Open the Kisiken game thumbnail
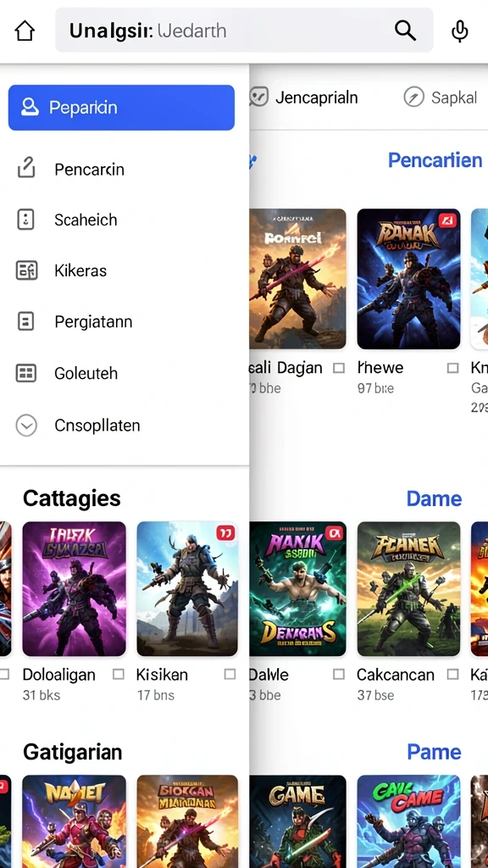Image resolution: width=488 pixels, height=868 pixels. (187, 588)
